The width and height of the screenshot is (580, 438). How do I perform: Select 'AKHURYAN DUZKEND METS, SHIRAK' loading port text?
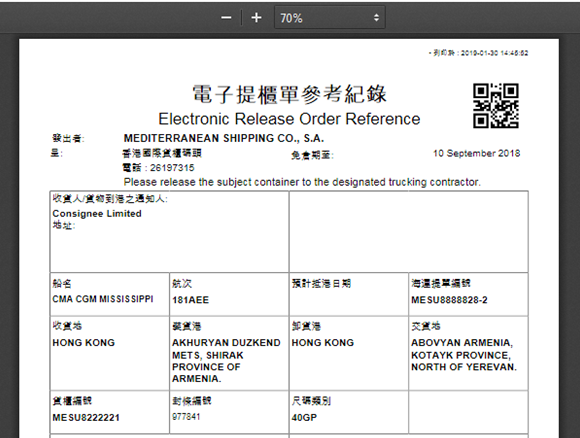tap(226, 361)
